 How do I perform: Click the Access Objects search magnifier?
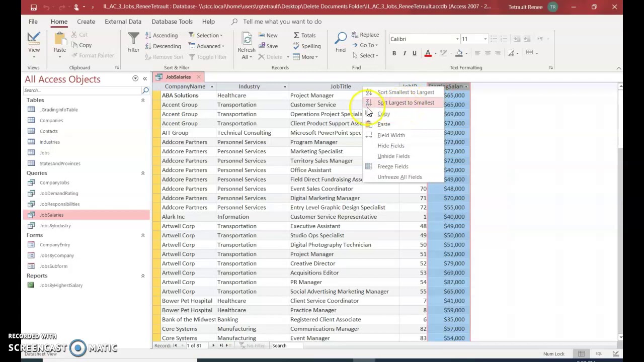145,90
